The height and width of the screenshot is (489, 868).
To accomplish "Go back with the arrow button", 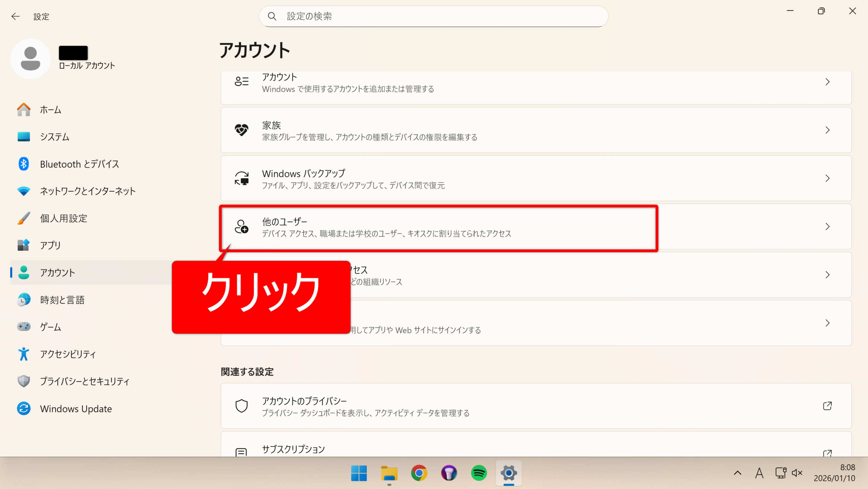I will (16, 16).
